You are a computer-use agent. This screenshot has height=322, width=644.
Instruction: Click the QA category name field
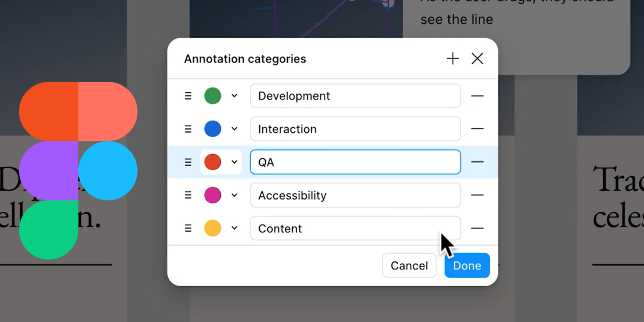[x=355, y=162]
